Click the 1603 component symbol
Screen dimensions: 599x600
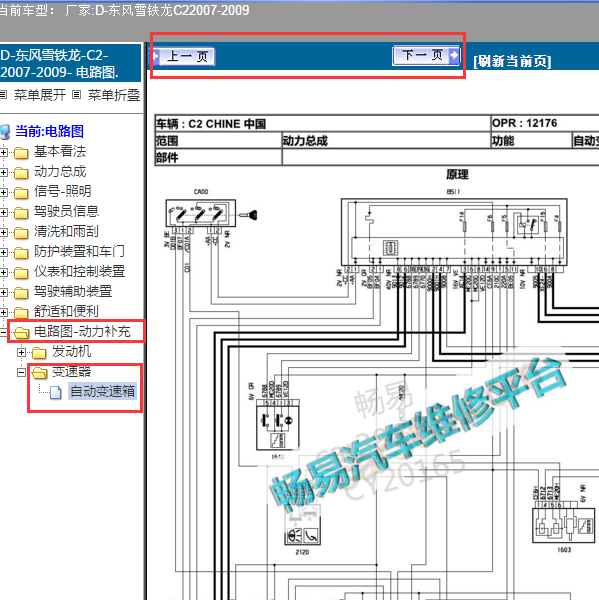tap(564, 525)
